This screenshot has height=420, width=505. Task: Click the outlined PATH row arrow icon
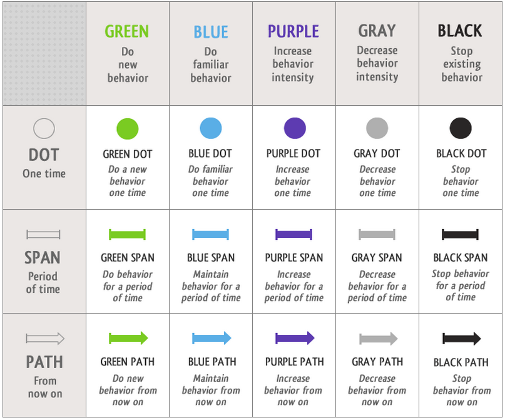(x=44, y=339)
